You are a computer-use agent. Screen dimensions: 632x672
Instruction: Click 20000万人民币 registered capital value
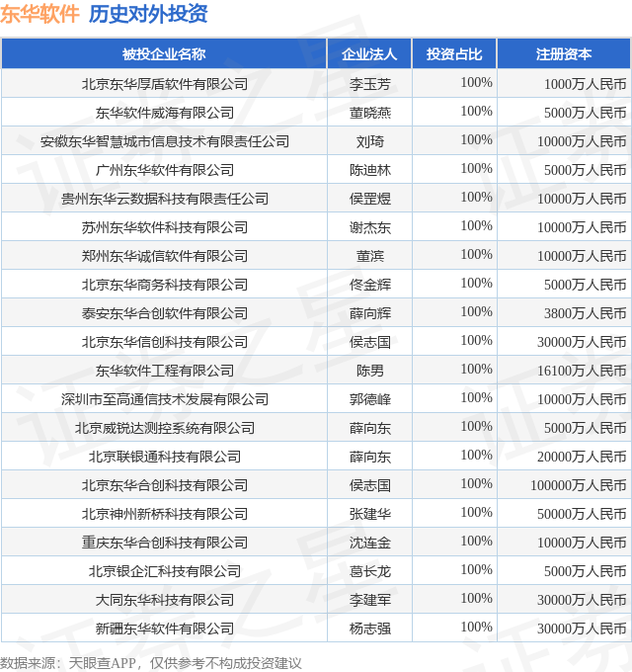(x=582, y=457)
